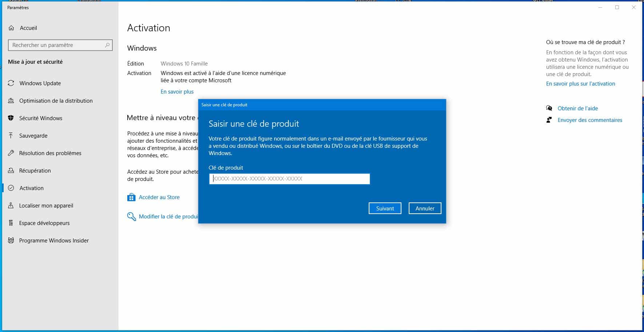
Task: Open the Store via the shopping bag icon
Action: coord(131,197)
